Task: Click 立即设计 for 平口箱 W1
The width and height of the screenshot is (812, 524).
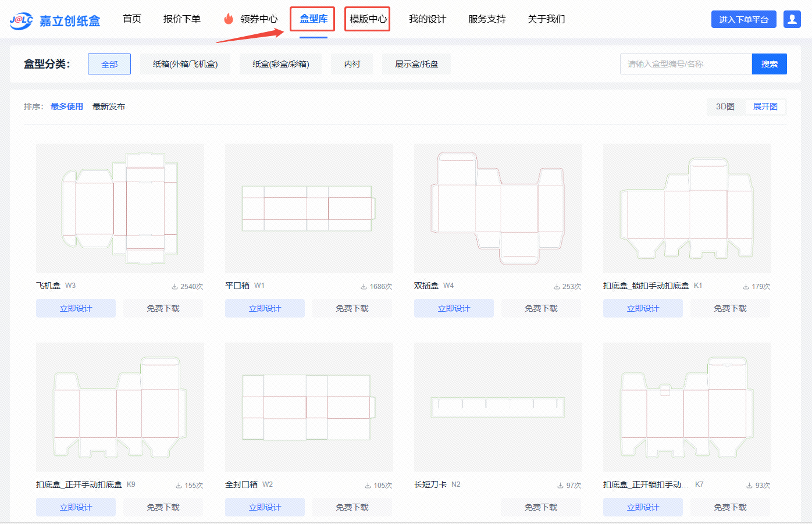Action: tap(265, 308)
